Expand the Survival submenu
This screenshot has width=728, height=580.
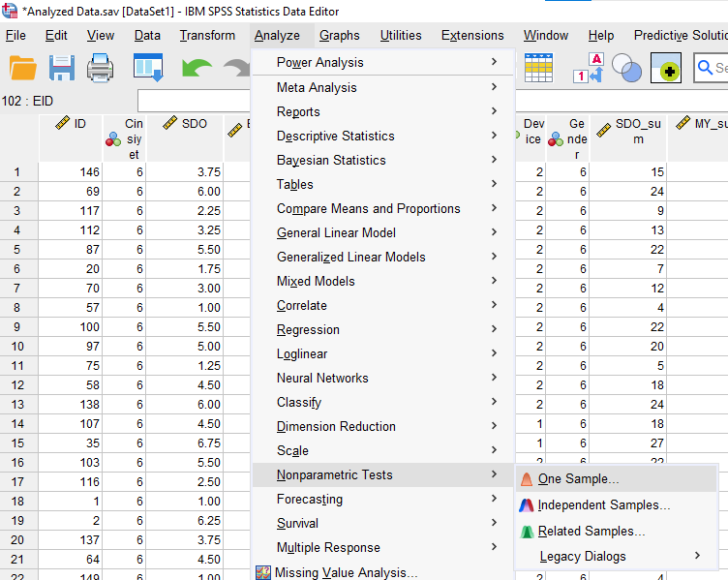pos(383,523)
